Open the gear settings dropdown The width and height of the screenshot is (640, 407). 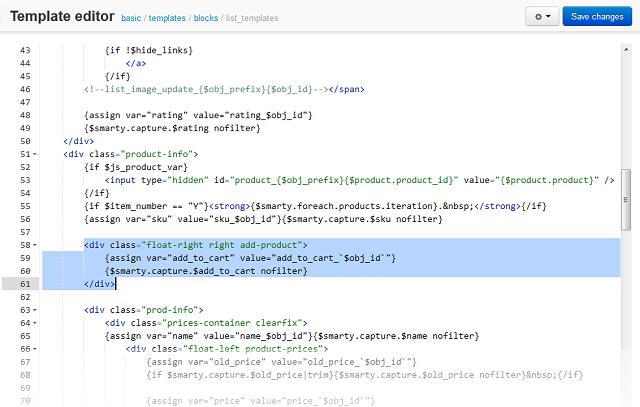(x=542, y=16)
